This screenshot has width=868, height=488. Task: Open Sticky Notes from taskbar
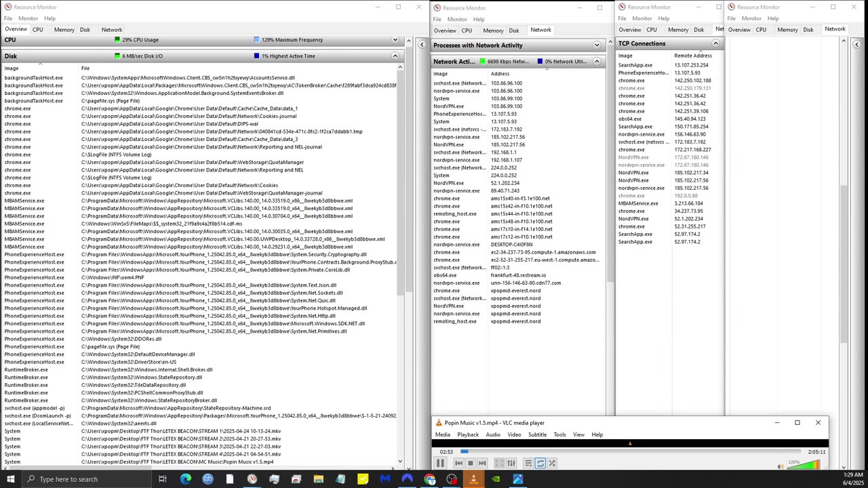coord(363,479)
